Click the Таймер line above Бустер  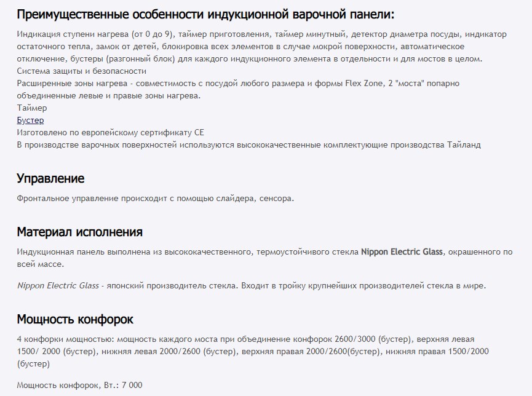point(32,108)
